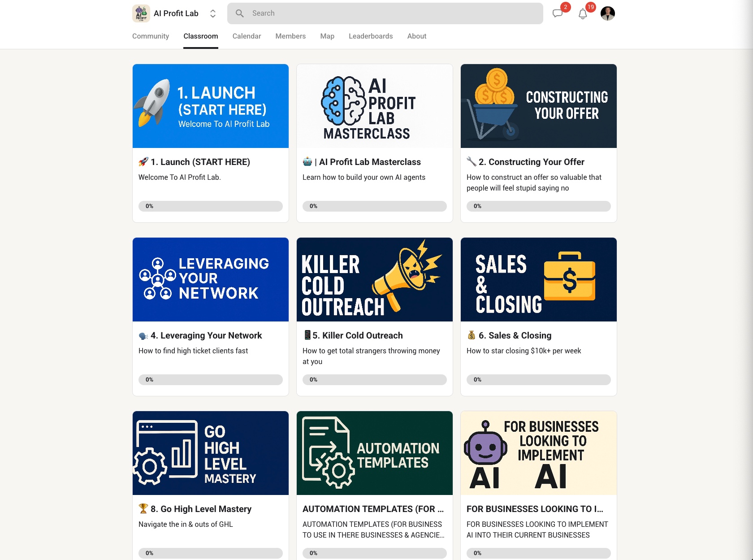
Task: Open the '5. Killer Cold Outreach' course title
Action: (358, 335)
